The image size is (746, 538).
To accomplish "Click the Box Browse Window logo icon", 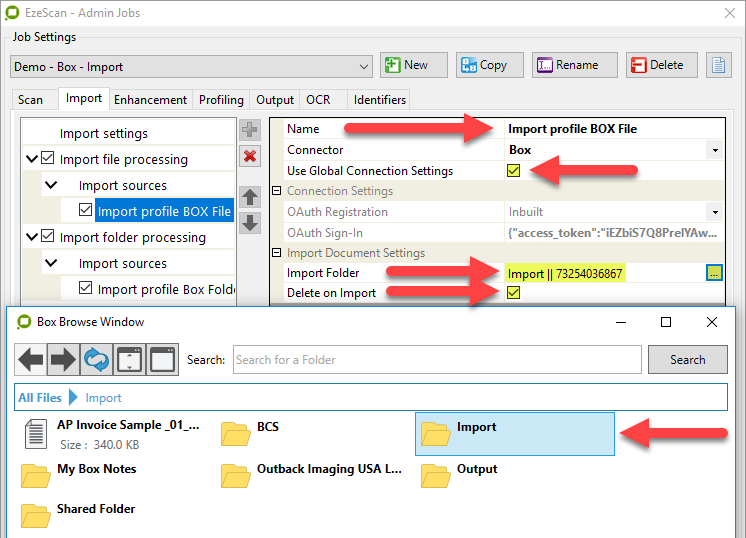I will coord(24,322).
